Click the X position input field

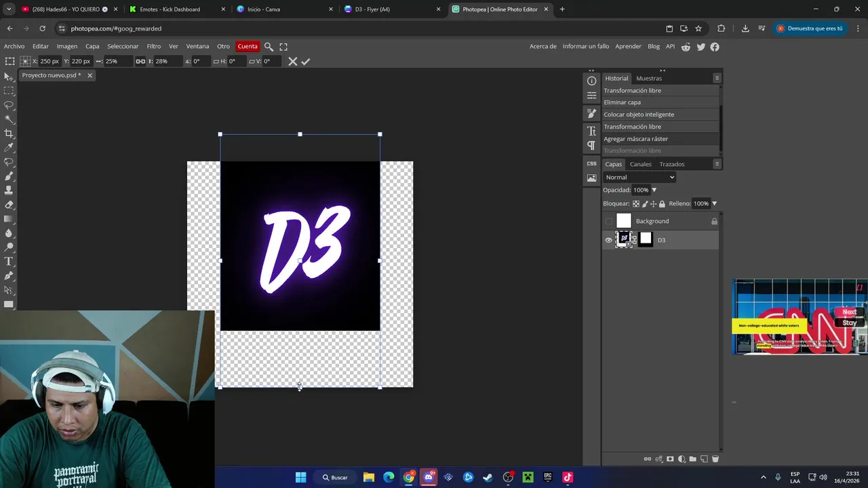[50, 61]
